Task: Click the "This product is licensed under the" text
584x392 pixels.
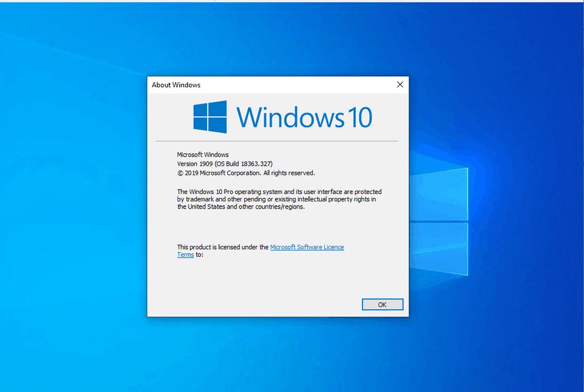Action: point(223,247)
